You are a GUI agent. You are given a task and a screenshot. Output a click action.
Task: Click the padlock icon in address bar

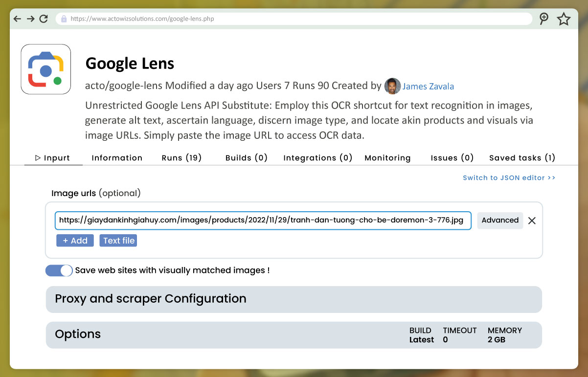click(64, 19)
